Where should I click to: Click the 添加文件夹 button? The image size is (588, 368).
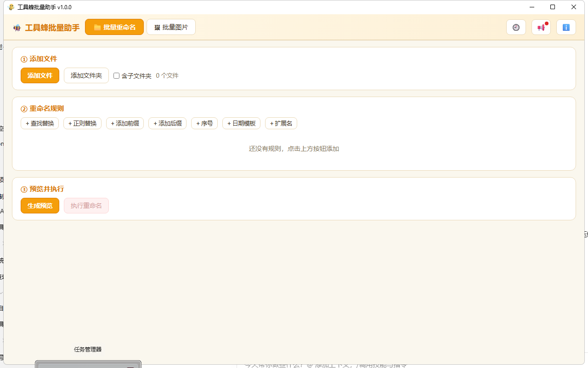click(x=86, y=75)
